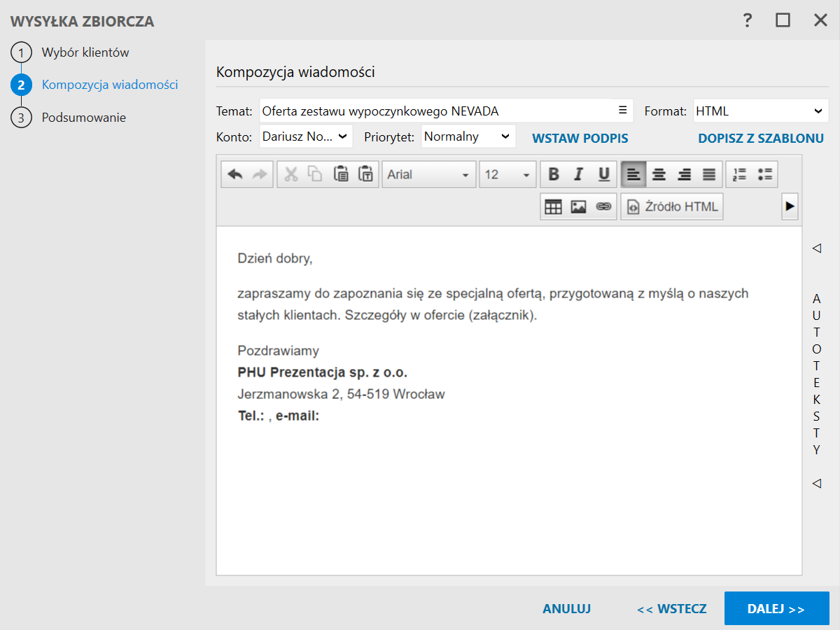Toggle bold formatting
Viewport: 840px width, 630px height.
(x=554, y=175)
